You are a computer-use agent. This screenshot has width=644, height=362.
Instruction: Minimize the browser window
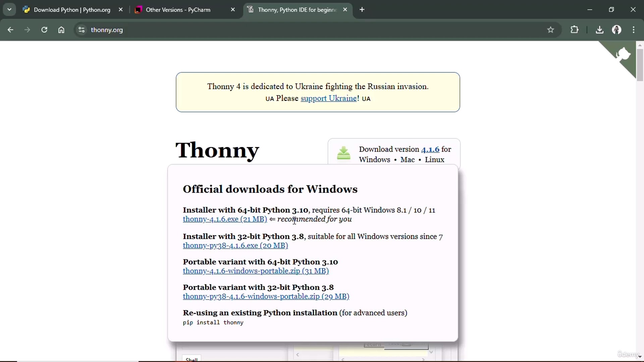click(x=590, y=10)
